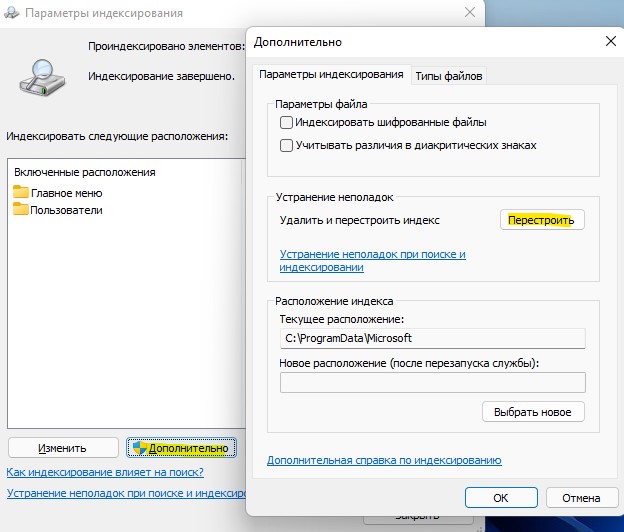This screenshot has width=624, height=532.
Task: Check the Индексировать шифрованные файлы checkbox
Action: [x=286, y=122]
